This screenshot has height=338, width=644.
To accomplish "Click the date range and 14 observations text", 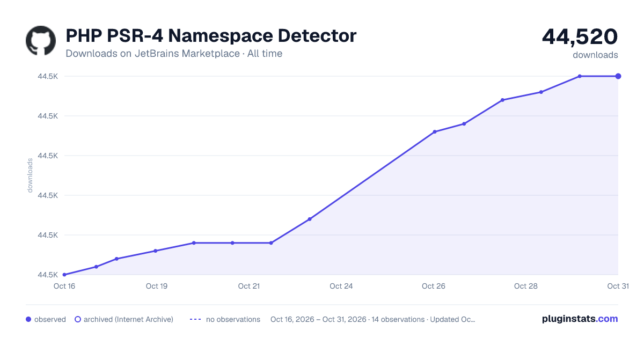I will click(x=373, y=319).
